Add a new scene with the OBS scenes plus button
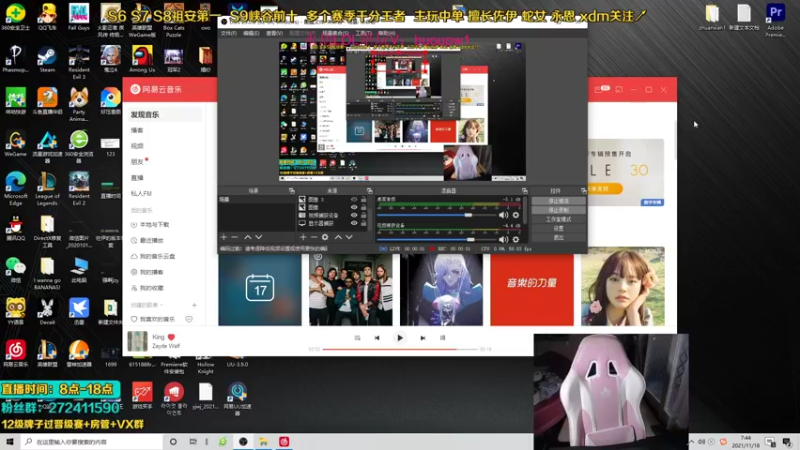The image size is (800, 450). coord(223,237)
